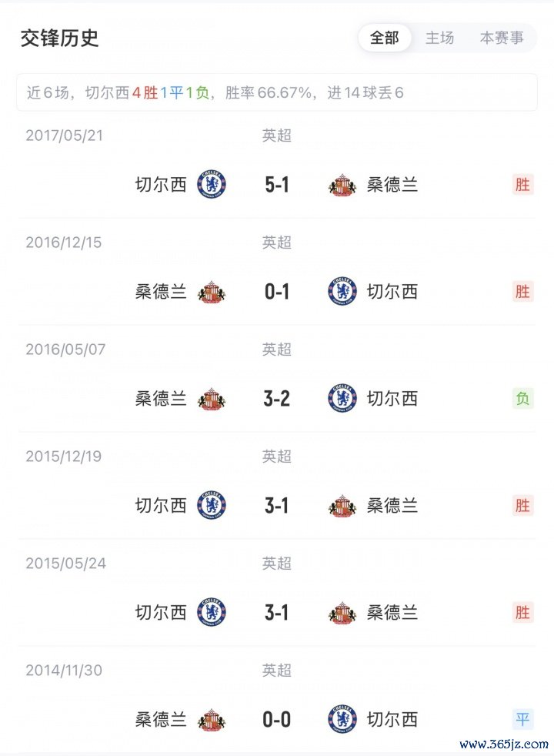Screen dimensions: 554x756
Task: Switch to the 主场 tab
Action: click(x=440, y=38)
